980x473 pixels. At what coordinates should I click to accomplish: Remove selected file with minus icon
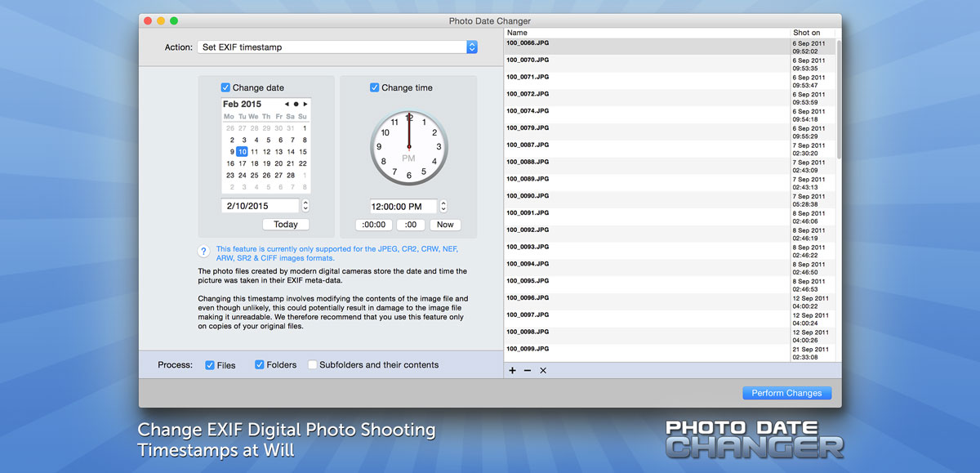click(x=528, y=371)
